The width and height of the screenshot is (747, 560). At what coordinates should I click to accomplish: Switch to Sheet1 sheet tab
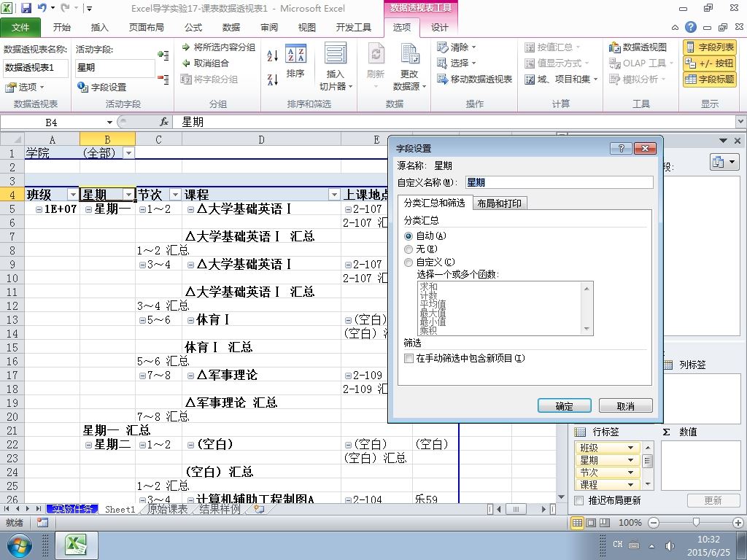pos(120,509)
